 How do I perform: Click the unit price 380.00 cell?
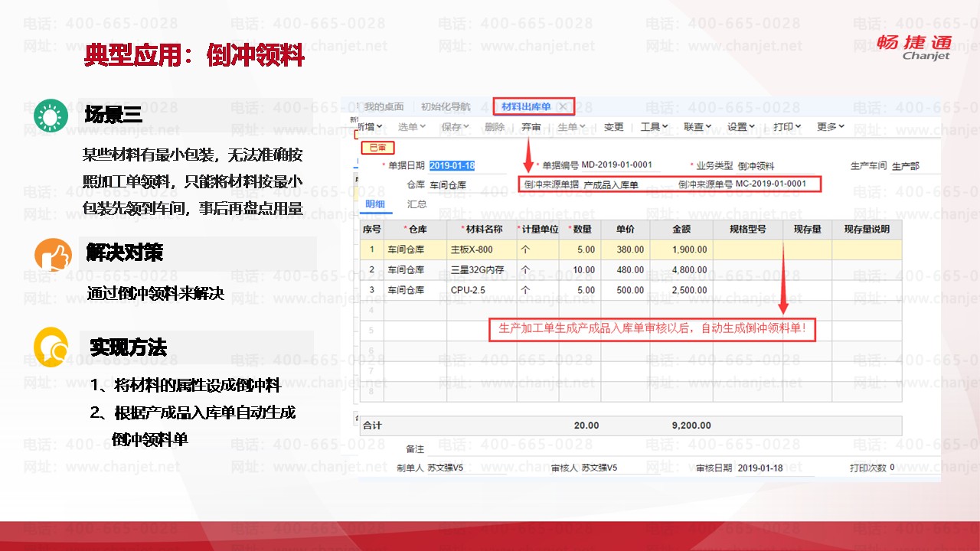[626, 249]
